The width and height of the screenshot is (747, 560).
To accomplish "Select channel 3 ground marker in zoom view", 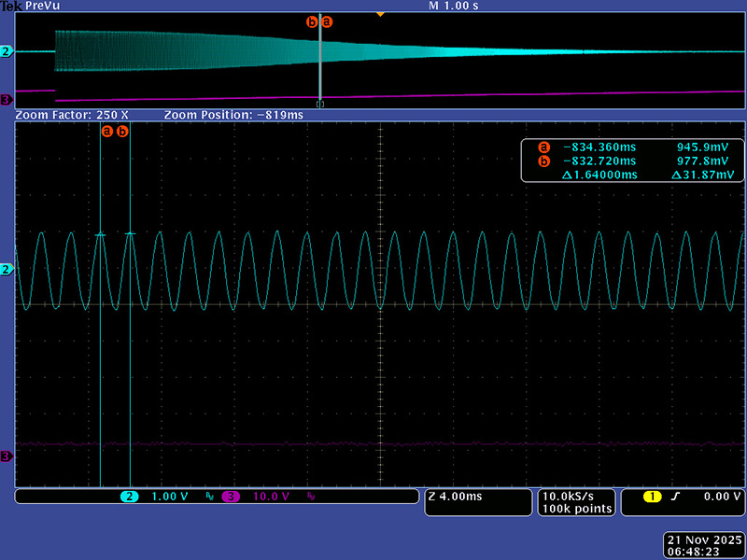I will pos(7,455).
